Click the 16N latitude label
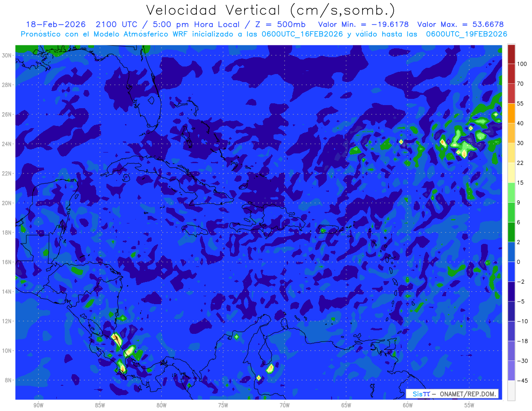The height and width of the screenshot is (411, 532). click(x=7, y=262)
